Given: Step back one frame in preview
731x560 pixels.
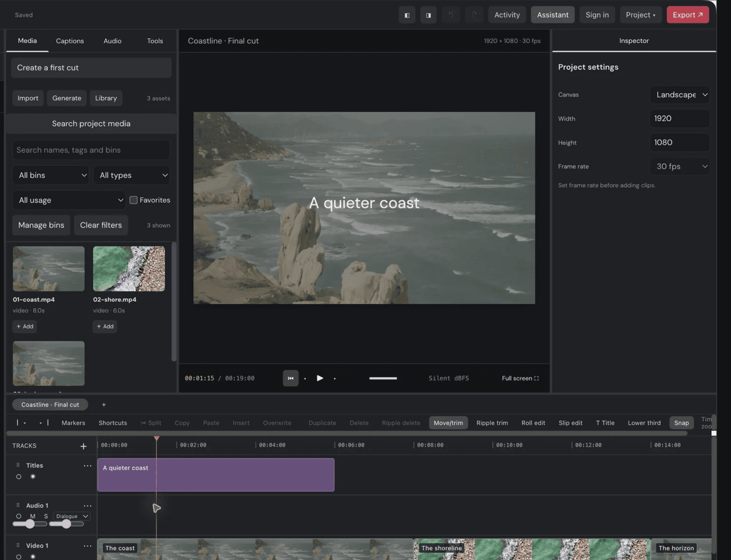Looking at the screenshot, I should point(305,378).
